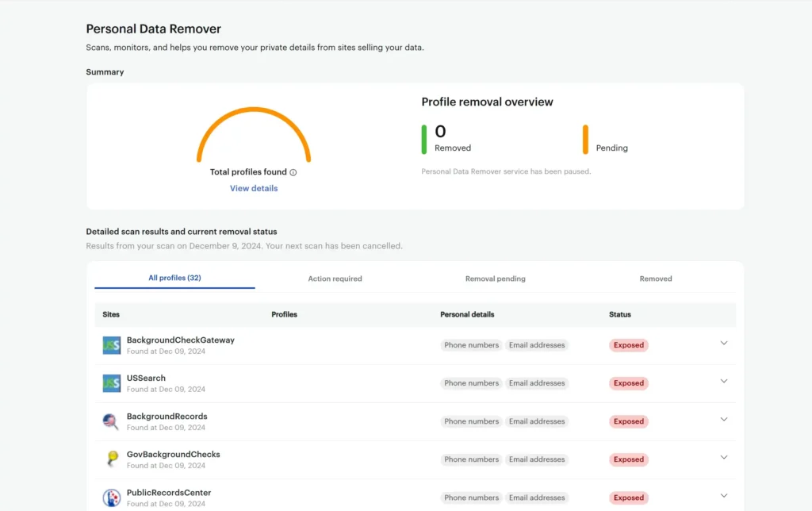Click the service has been paused notice
Image resolution: width=812 pixels, height=511 pixels.
[506, 171]
